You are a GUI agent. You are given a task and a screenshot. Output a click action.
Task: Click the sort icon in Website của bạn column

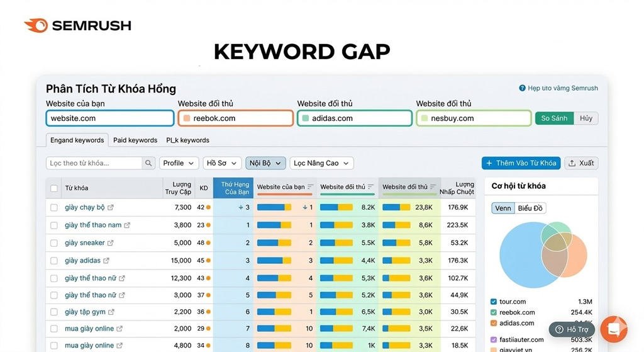click(x=311, y=187)
